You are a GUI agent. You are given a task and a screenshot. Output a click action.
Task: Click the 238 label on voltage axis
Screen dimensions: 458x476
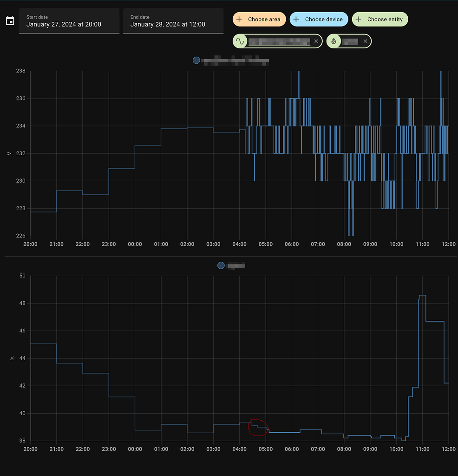coord(20,71)
